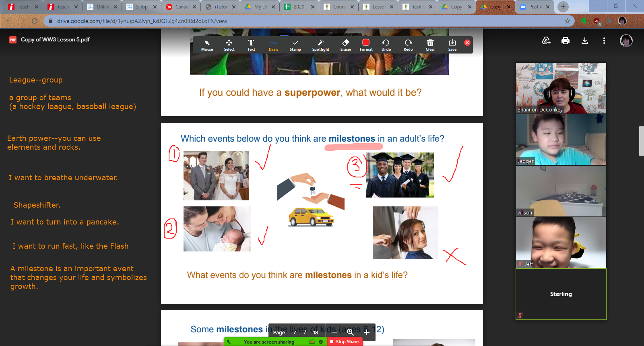Image resolution: width=644 pixels, height=346 pixels.
Task: Switch to the Task le browser tab
Action: tap(418, 7)
